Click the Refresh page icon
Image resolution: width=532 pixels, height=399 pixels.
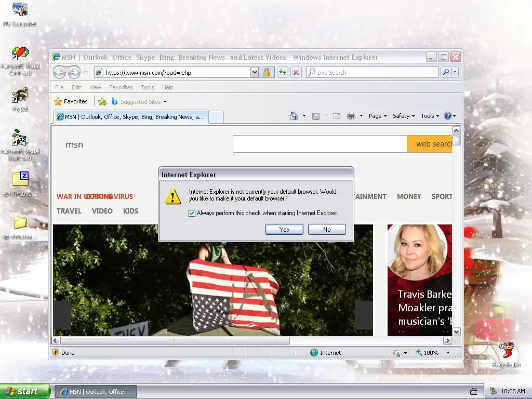[282, 72]
